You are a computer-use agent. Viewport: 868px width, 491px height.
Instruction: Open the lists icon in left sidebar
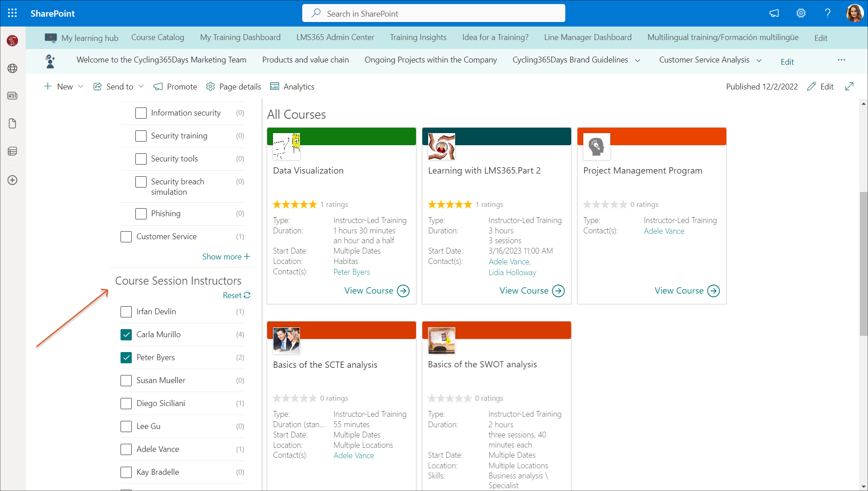(13, 152)
